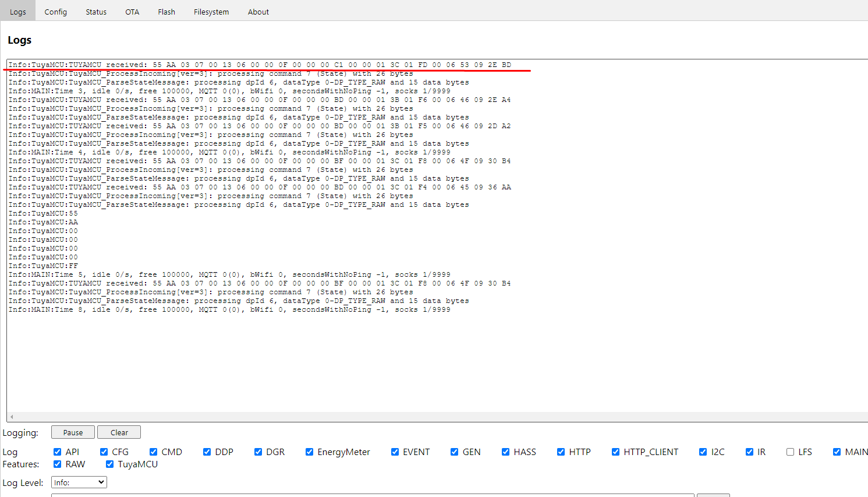Click the 'Info:TuyaMCU:55' log line

pos(43,213)
